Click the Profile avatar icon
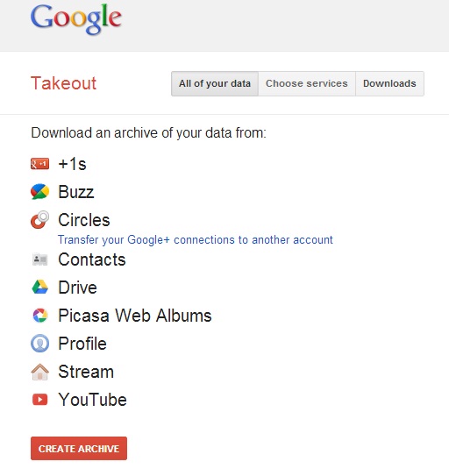Screen dimensions: 449x476 [x=39, y=344]
